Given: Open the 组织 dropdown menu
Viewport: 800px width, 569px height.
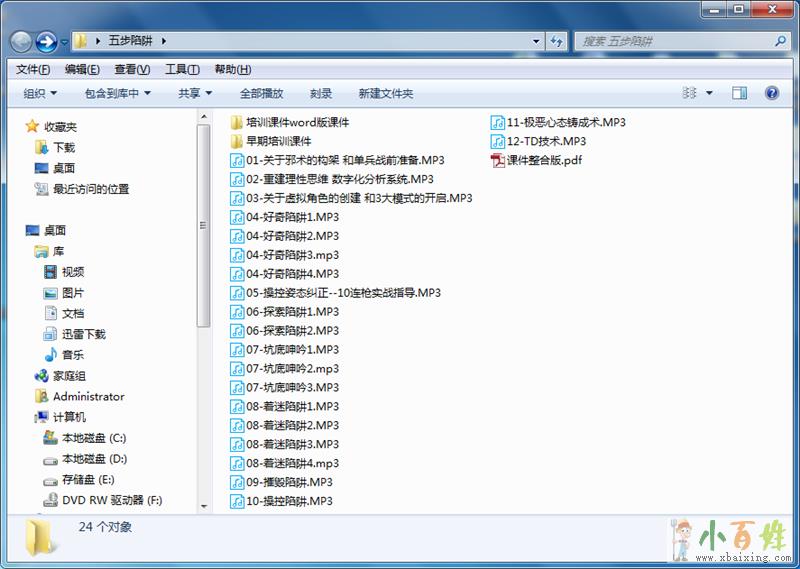Looking at the screenshot, I should pyautogui.click(x=40, y=93).
